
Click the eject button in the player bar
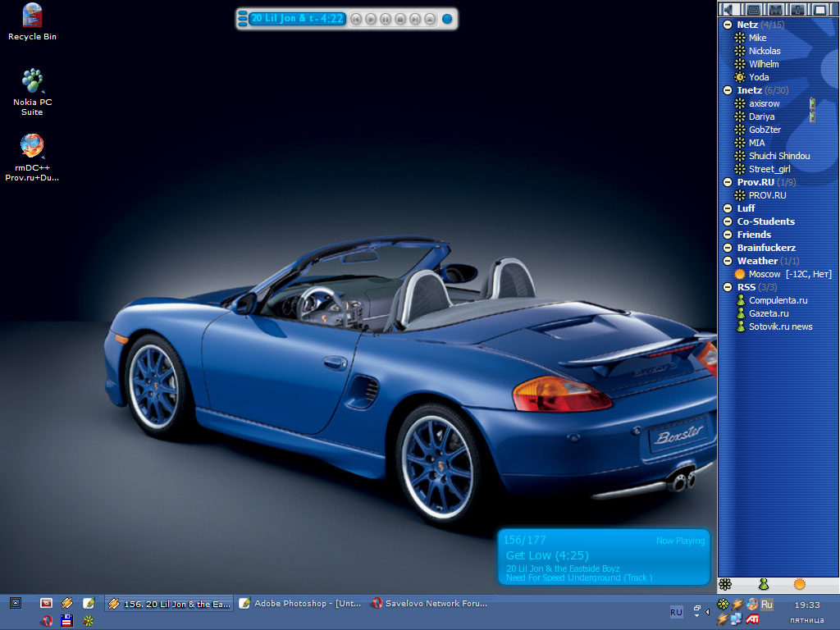tap(430, 20)
